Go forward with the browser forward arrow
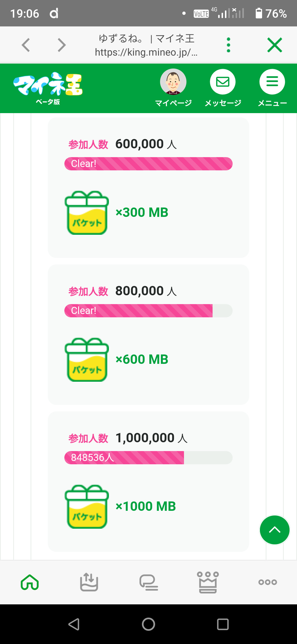 click(62, 45)
